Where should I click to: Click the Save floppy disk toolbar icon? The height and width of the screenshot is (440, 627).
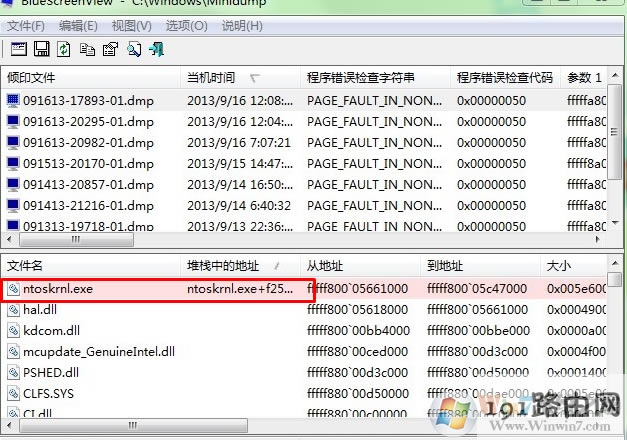point(42,49)
